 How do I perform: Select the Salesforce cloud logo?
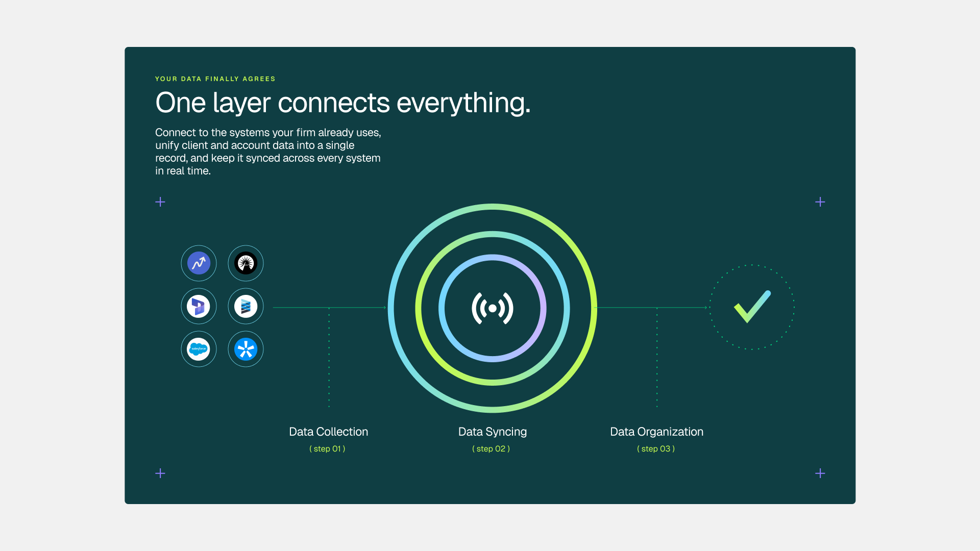199,349
